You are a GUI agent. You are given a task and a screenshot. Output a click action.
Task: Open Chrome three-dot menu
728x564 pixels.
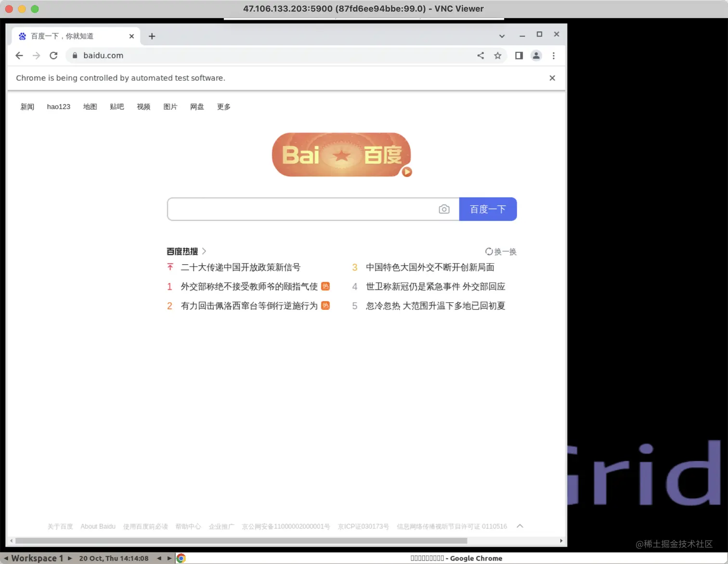[554, 55]
